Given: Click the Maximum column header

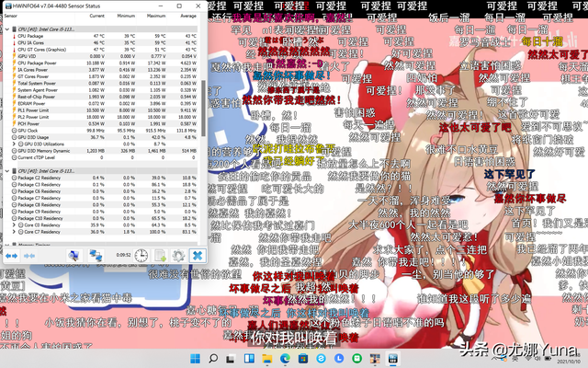Looking at the screenshot, I should click(156, 16).
